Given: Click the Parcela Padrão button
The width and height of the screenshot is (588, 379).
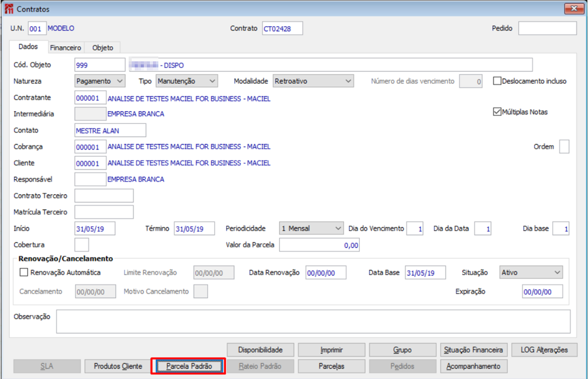Looking at the screenshot, I should click(189, 366).
